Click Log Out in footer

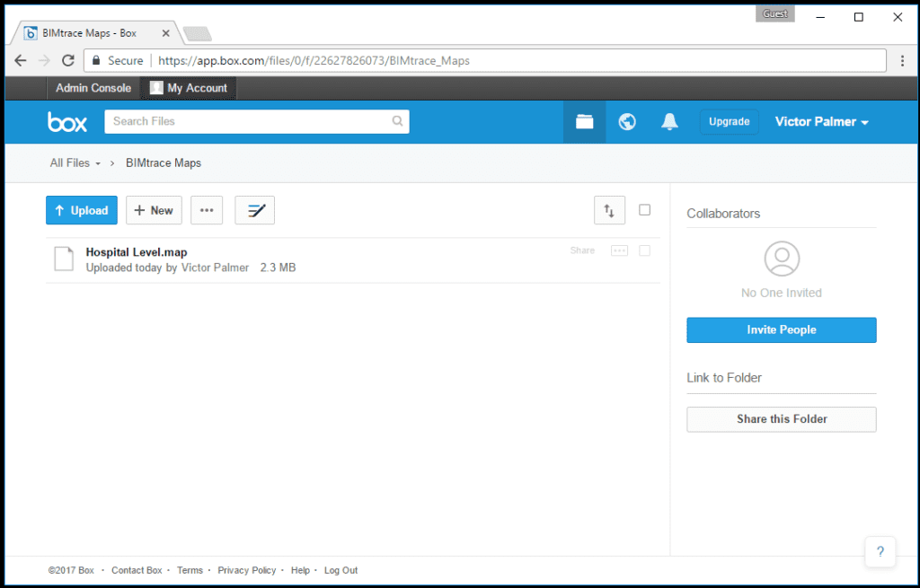click(341, 570)
